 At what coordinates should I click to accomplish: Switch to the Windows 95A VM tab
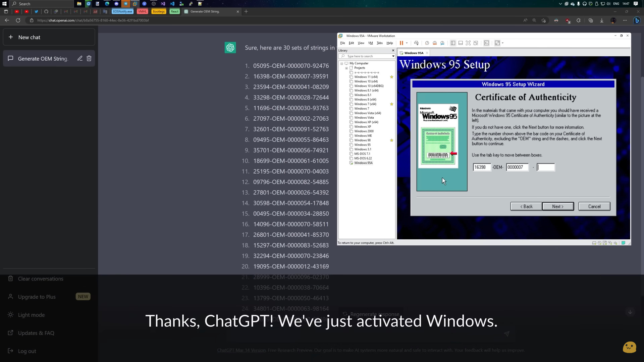pos(414,53)
